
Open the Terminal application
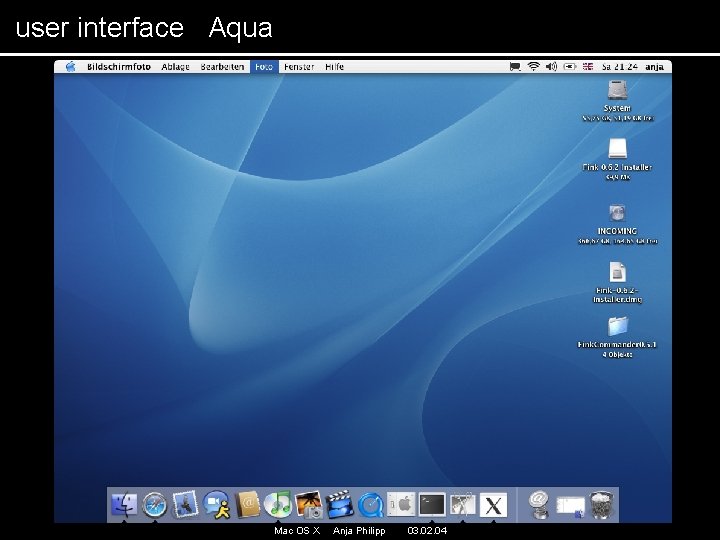point(432,504)
